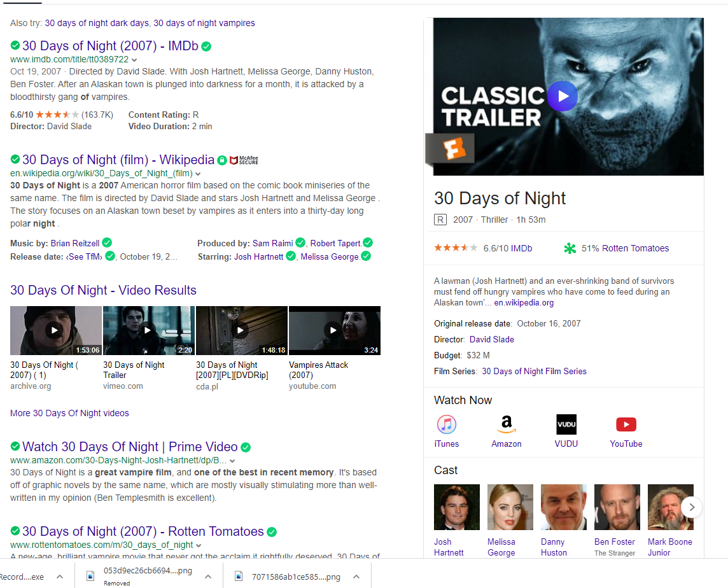Open David Slade director link in panel
The height and width of the screenshot is (588, 728).
pos(492,340)
